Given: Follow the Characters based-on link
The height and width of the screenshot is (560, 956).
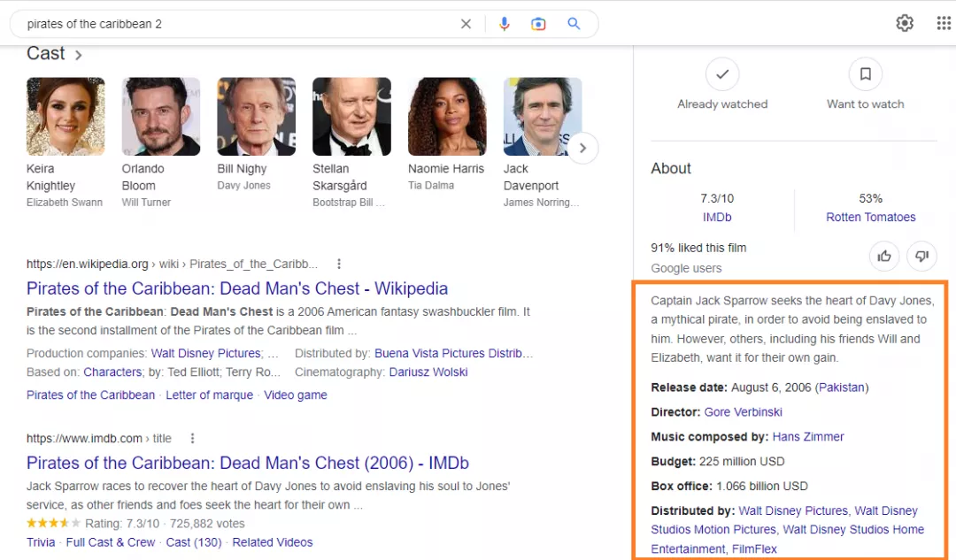Looking at the screenshot, I should click(x=112, y=372).
